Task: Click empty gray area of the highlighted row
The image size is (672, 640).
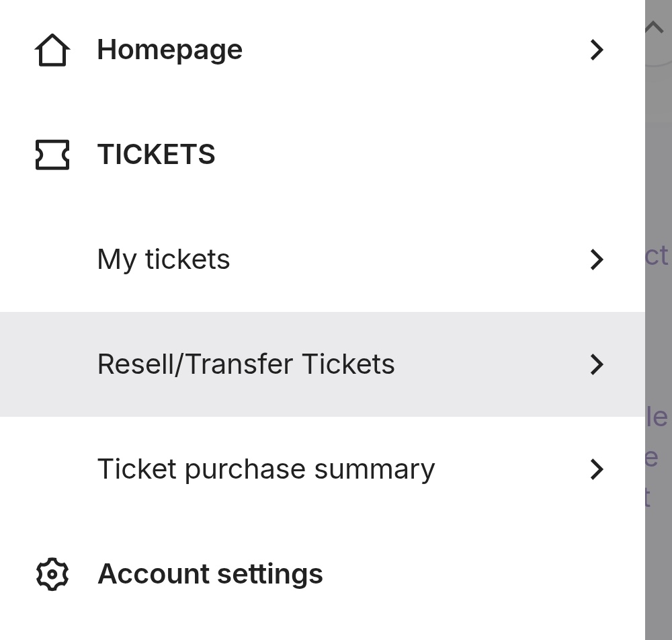Action: click(x=491, y=364)
